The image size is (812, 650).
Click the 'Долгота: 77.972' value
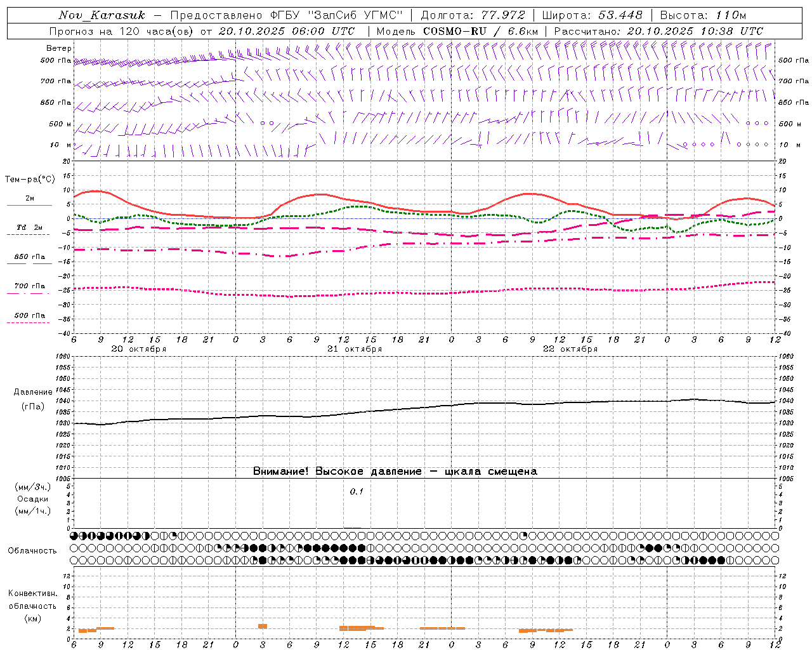click(x=473, y=15)
